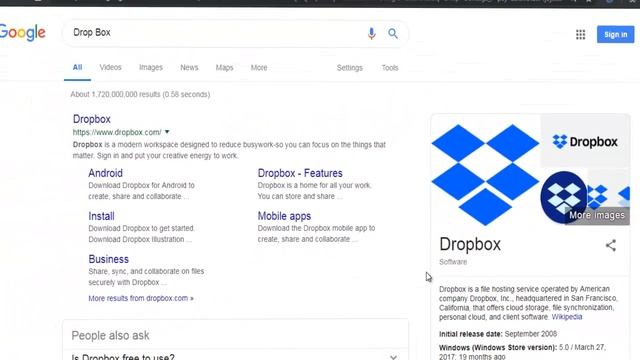
Task: Expand the arrow beside the dropbox.com URL
Action: [167, 132]
